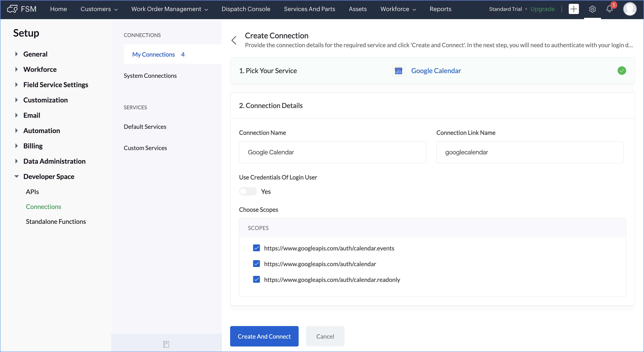Go back using the left arrow icon
644x352 pixels.
pyautogui.click(x=234, y=40)
